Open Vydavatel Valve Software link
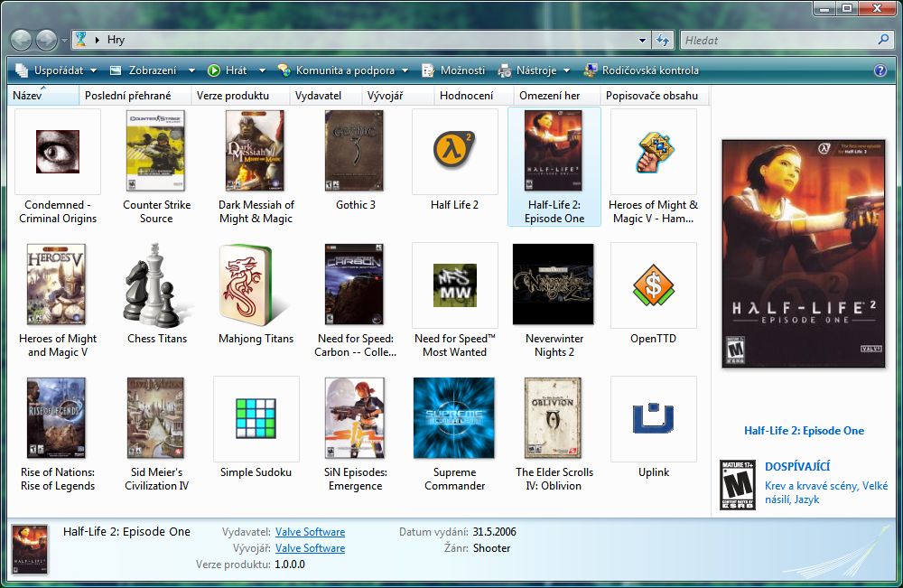 point(310,532)
